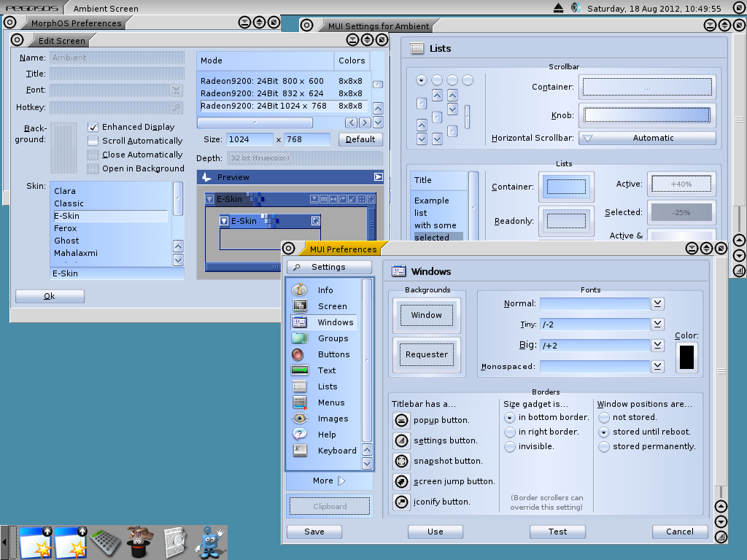Viewport: 747px width, 560px height.
Task: Expand the More section in MUI Preferences
Action: [x=329, y=481]
